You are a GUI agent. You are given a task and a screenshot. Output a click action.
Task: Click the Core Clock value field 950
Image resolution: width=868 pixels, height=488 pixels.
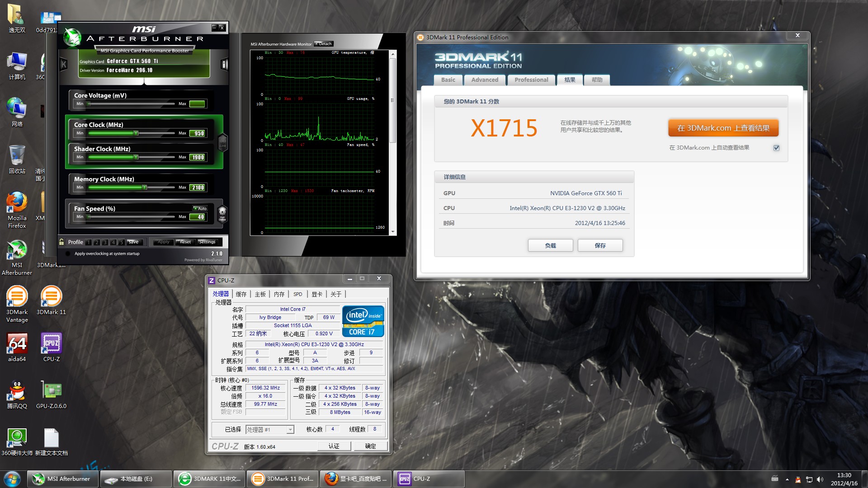198,133
